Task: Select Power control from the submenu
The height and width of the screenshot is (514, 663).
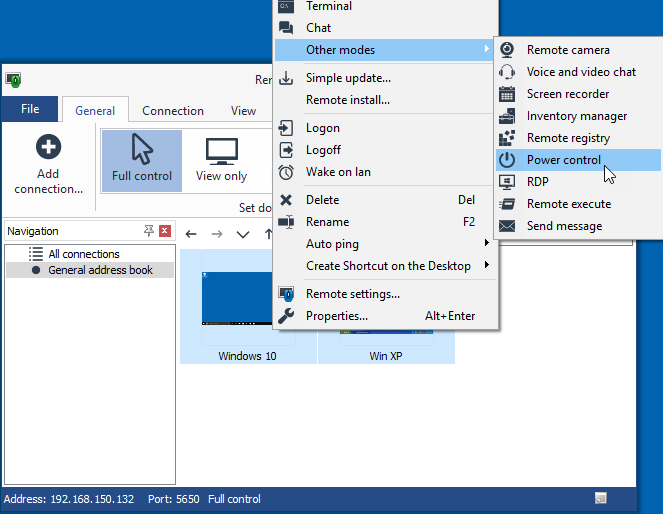Action: (x=563, y=160)
